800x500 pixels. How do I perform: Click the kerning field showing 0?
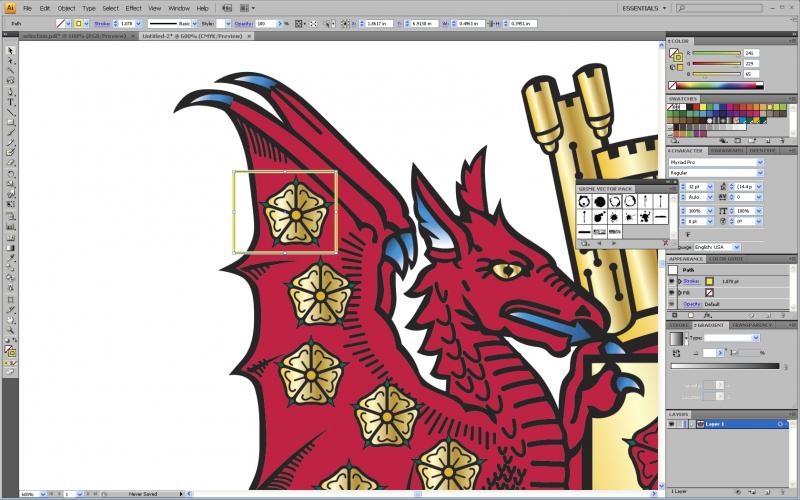click(745, 197)
